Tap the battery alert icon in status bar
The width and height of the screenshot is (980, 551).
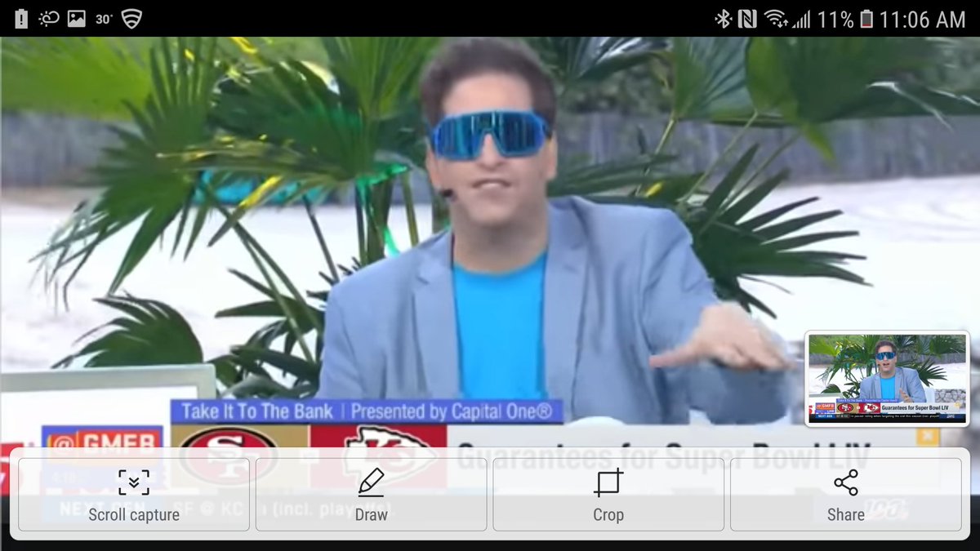[x=20, y=19]
